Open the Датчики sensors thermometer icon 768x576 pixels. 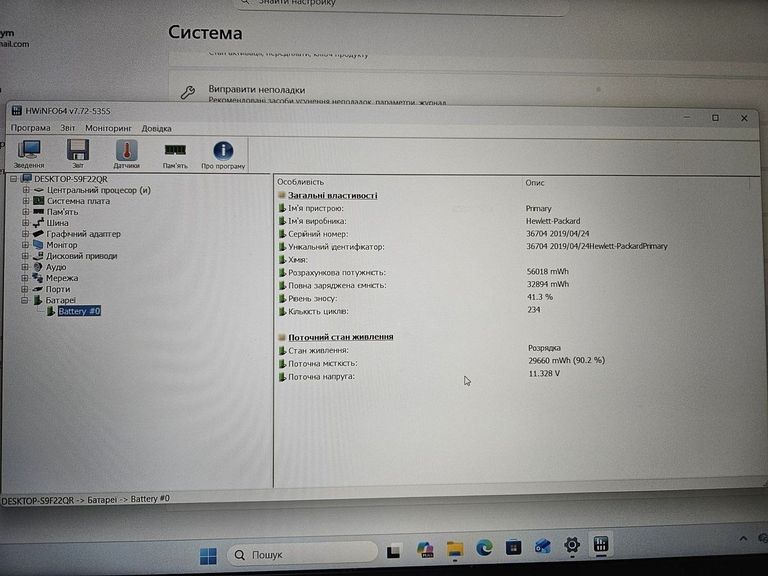tap(126, 154)
